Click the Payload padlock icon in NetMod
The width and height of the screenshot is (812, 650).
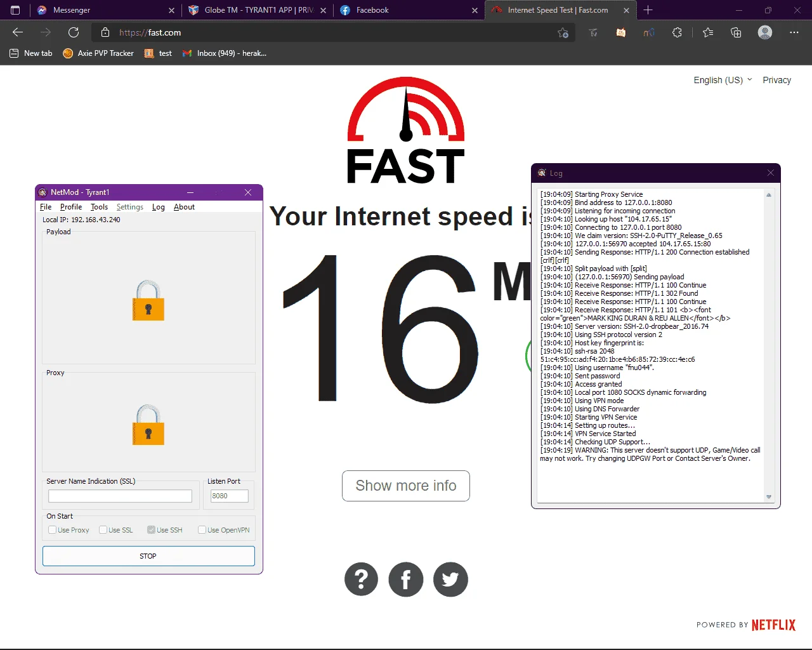[x=148, y=300]
